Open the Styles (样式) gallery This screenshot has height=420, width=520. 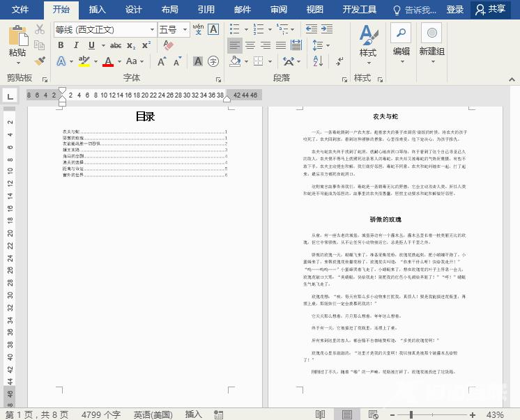click(x=367, y=42)
